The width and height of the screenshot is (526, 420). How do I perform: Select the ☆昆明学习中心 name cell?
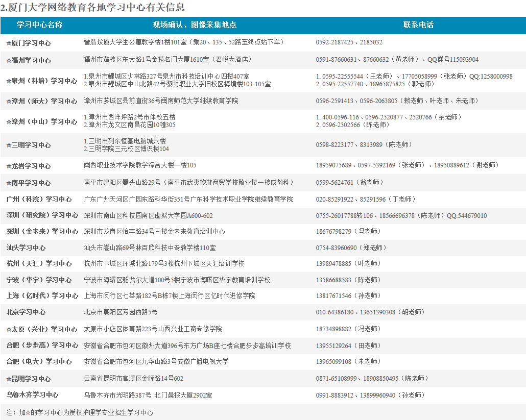[29, 379]
